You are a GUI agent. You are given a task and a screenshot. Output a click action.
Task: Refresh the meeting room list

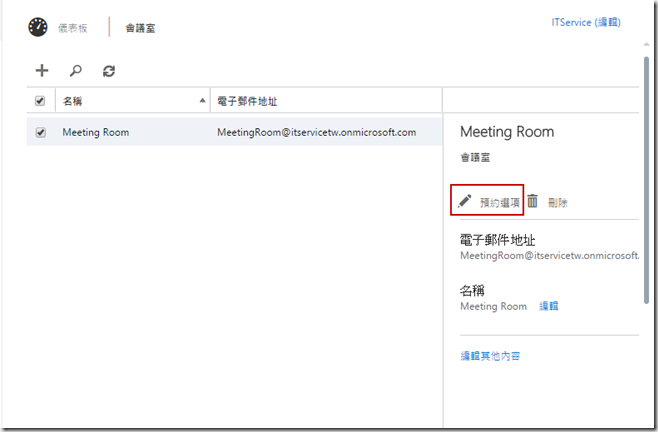(109, 70)
